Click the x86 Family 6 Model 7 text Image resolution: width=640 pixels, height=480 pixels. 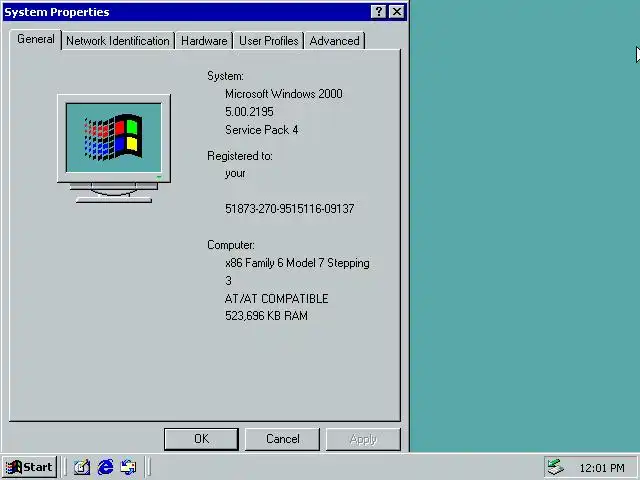pos(297,263)
